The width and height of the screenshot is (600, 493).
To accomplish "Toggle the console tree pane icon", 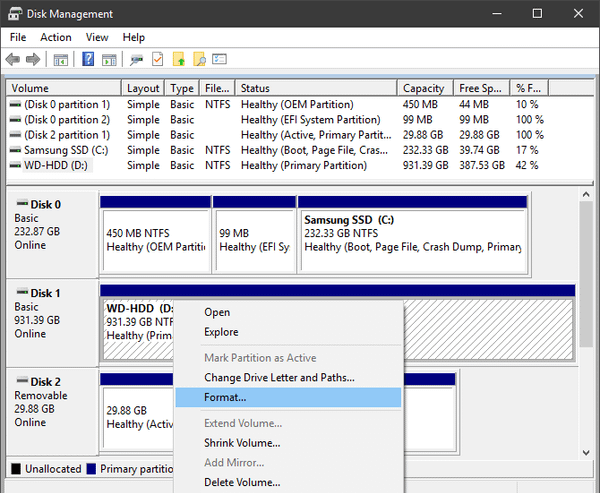I will [x=60, y=60].
